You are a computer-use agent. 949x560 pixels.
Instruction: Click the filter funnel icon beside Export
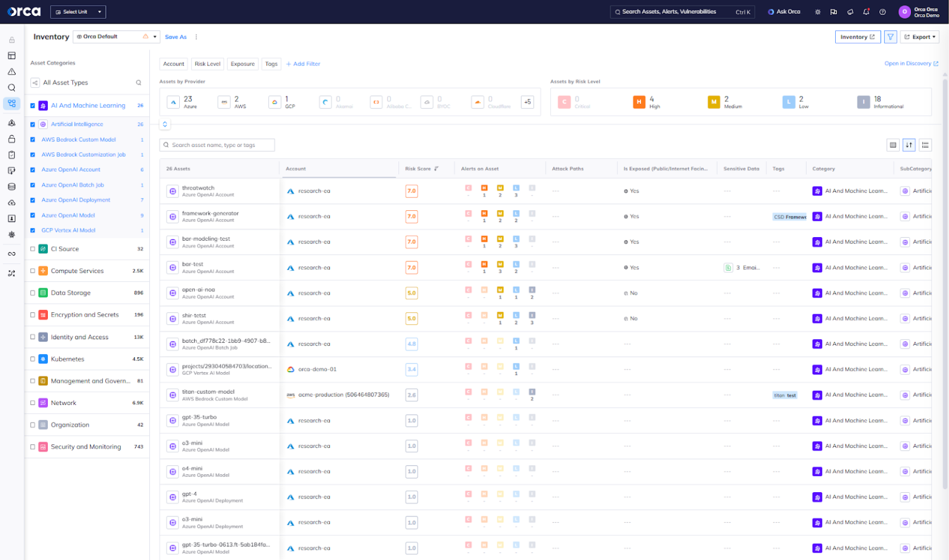[x=891, y=37]
